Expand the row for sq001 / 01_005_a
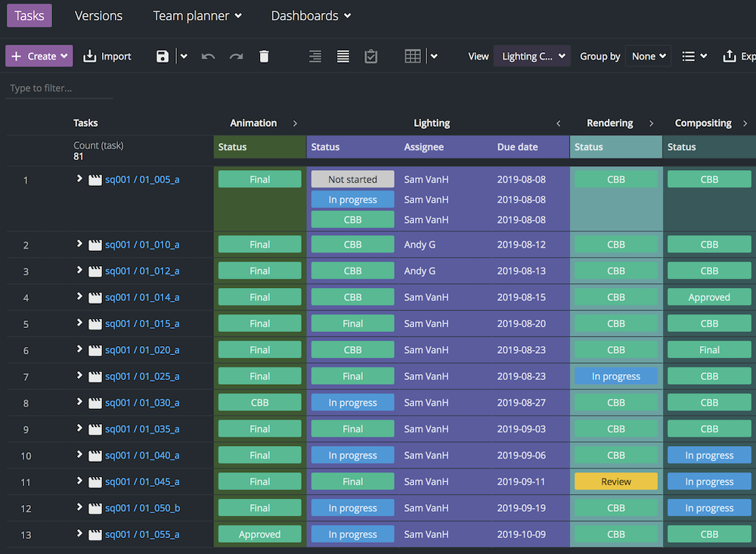Image resolution: width=756 pixels, height=554 pixels. pos(79,179)
